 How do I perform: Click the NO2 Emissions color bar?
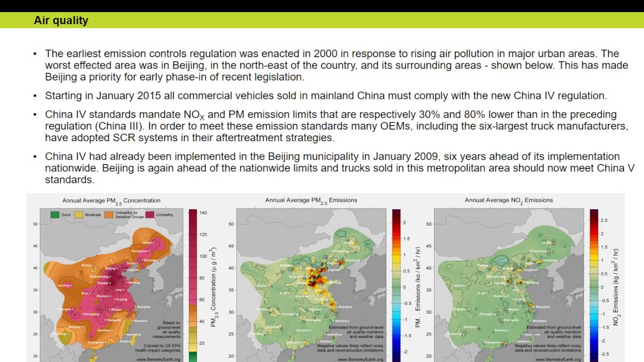(x=594, y=286)
